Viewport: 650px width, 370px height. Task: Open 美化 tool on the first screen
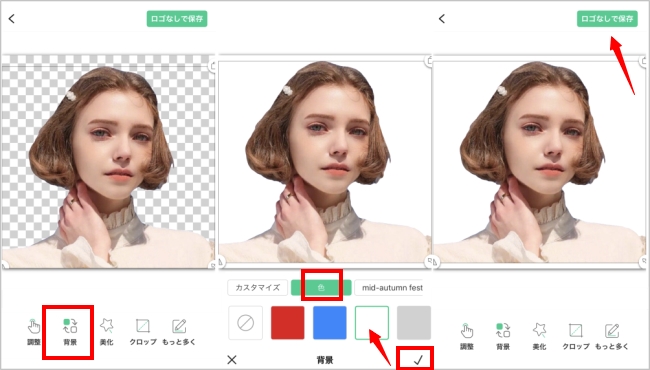point(107,332)
